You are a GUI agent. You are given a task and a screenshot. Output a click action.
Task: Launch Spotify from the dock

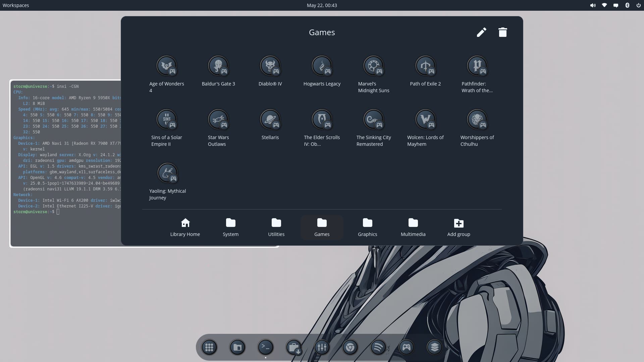378,347
